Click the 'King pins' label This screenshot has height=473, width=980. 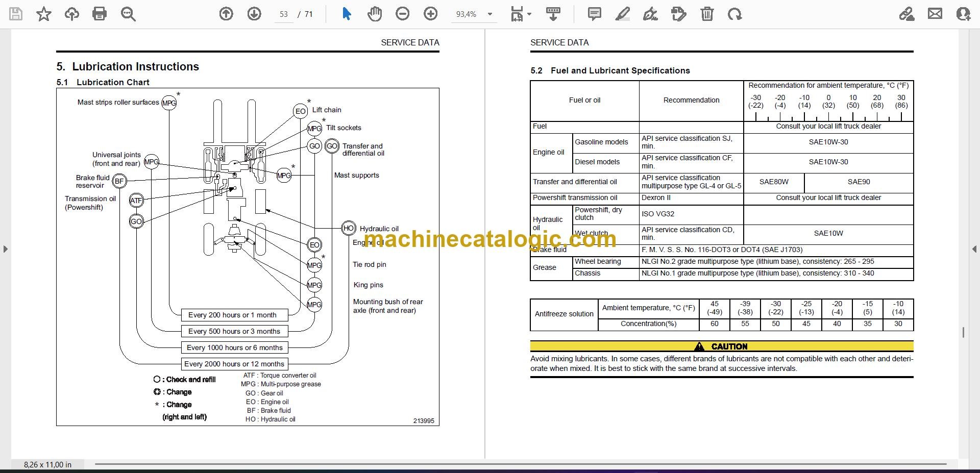(x=368, y=285)
